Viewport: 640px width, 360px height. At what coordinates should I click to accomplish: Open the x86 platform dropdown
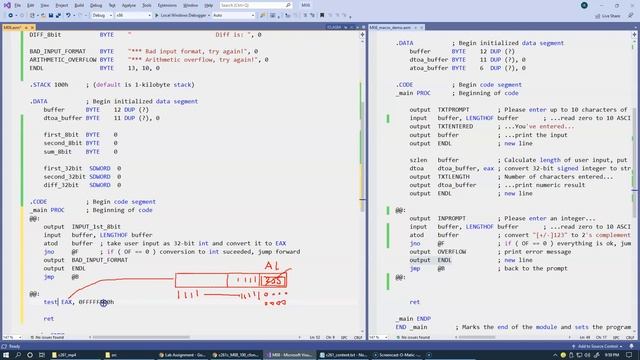[133, 16]
